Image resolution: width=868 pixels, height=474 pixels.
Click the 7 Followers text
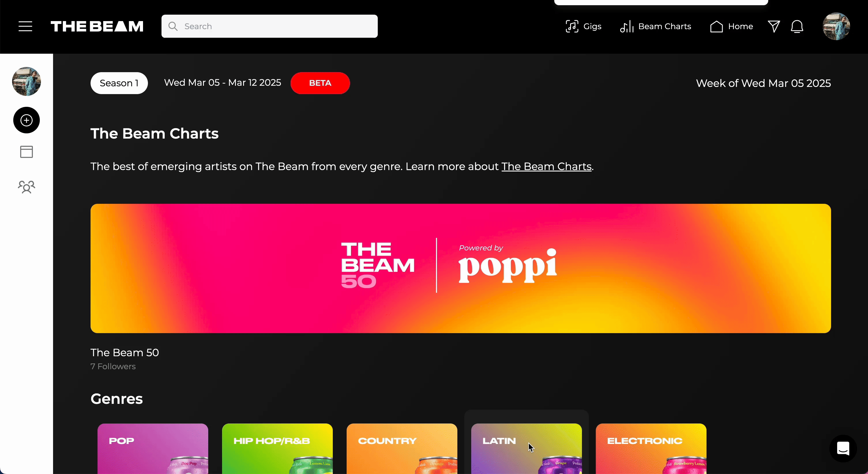113,366
